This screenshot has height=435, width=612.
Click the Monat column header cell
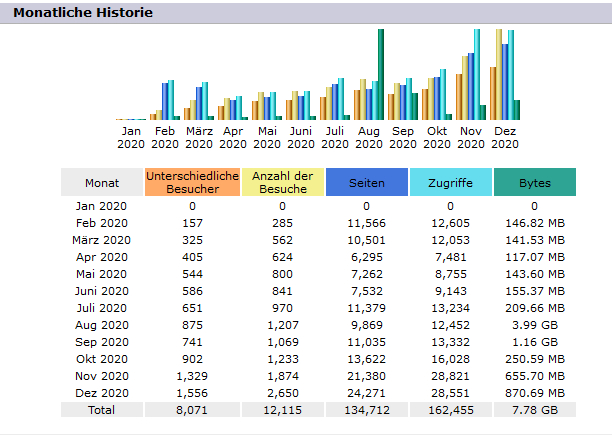pos(103,183)
